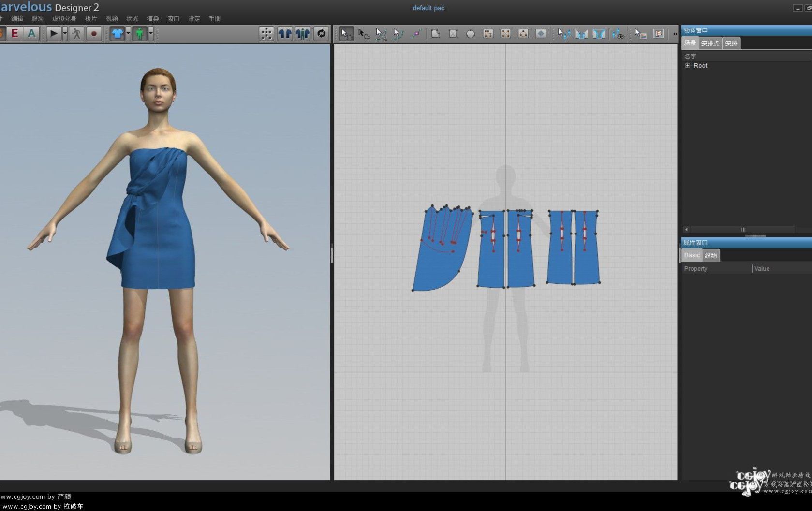Viewport: 812px width, 511px height.
Task: Click the teal A mode button
Action: (31, 33)
